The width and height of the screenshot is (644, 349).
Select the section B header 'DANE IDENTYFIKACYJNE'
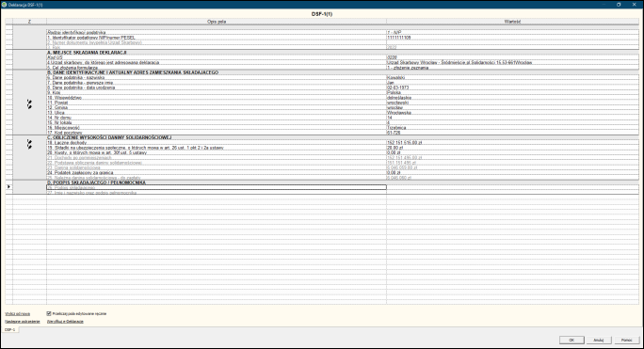click(133, 72)
